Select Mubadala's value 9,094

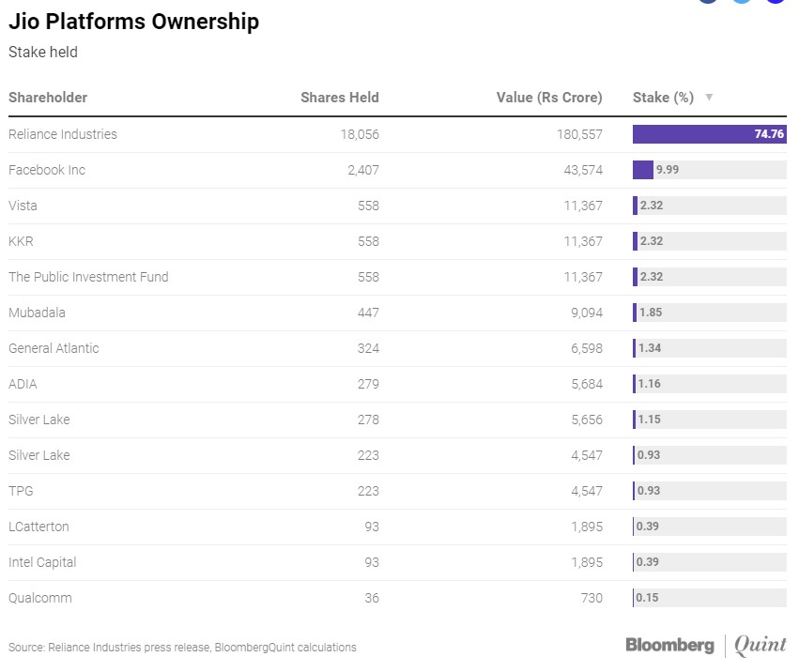point(587,313)
